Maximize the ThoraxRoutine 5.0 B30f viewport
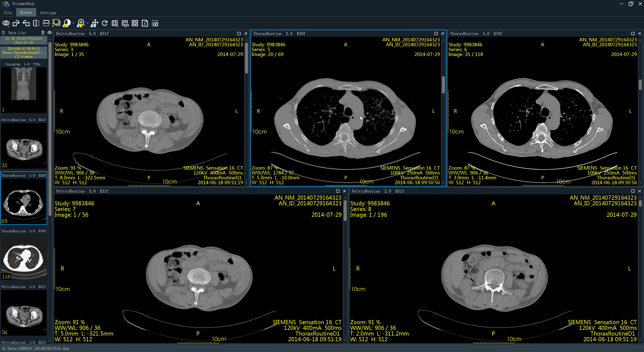 coord(436,34)
